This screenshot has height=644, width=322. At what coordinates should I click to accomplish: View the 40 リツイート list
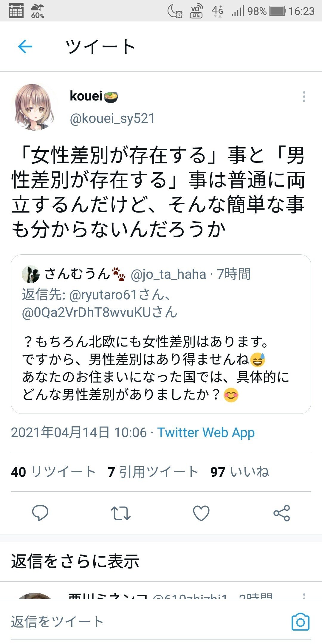click(54, 472)
